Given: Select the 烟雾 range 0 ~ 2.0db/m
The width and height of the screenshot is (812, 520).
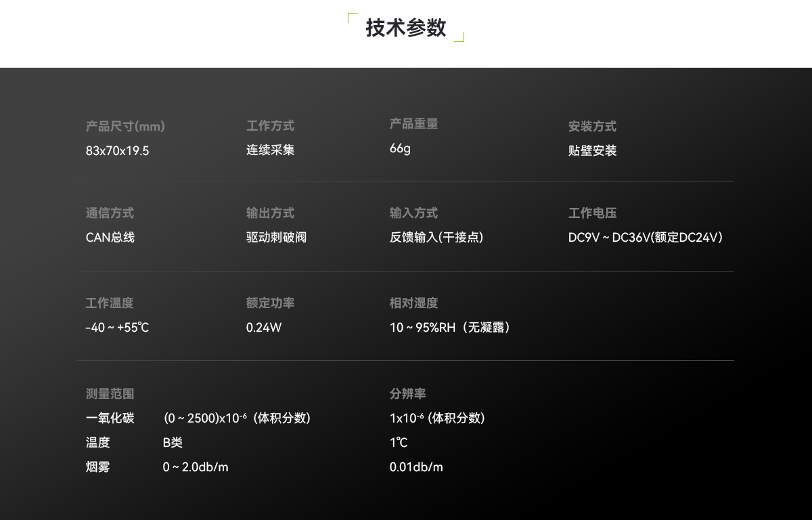Looking at the screenshot, I should coord(196,467).
